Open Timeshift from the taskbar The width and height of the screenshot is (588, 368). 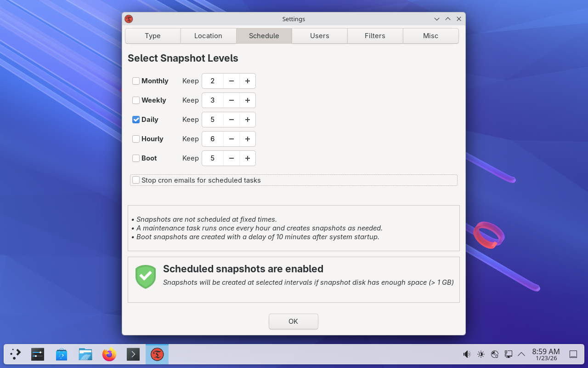[157, 354]
